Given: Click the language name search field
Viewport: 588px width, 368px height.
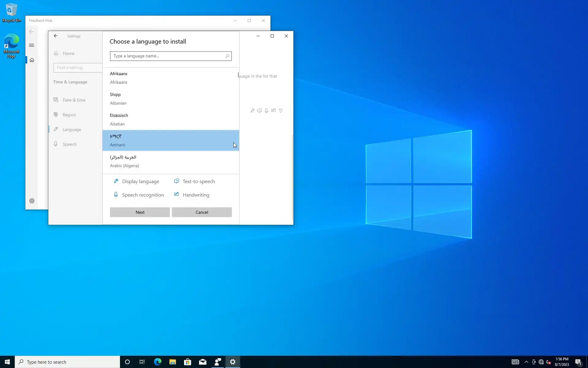Looking at the screenshot, I should [x=167, y=56].
